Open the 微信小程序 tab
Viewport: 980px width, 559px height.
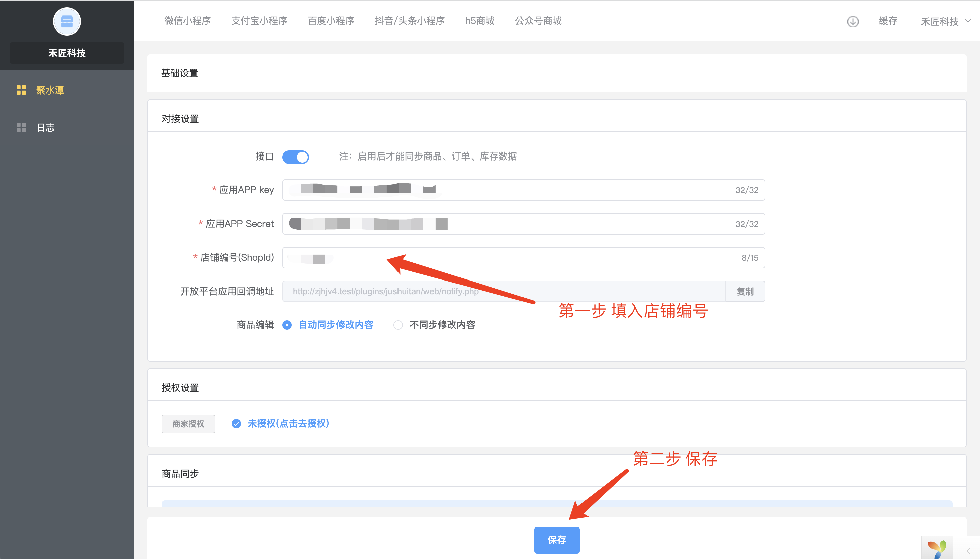click(x=187, y=21)
